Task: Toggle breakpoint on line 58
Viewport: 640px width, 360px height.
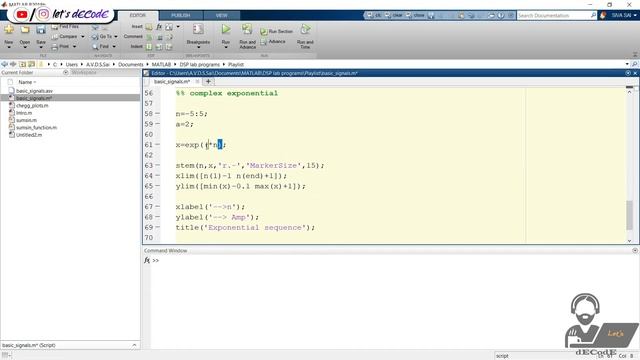Action: [158, 113]
